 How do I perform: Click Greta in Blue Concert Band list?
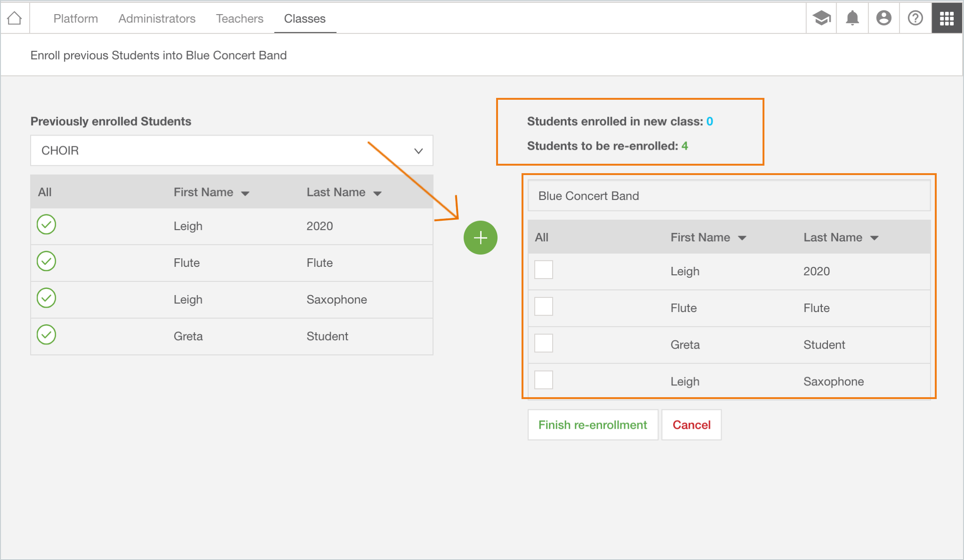point(685,345)
